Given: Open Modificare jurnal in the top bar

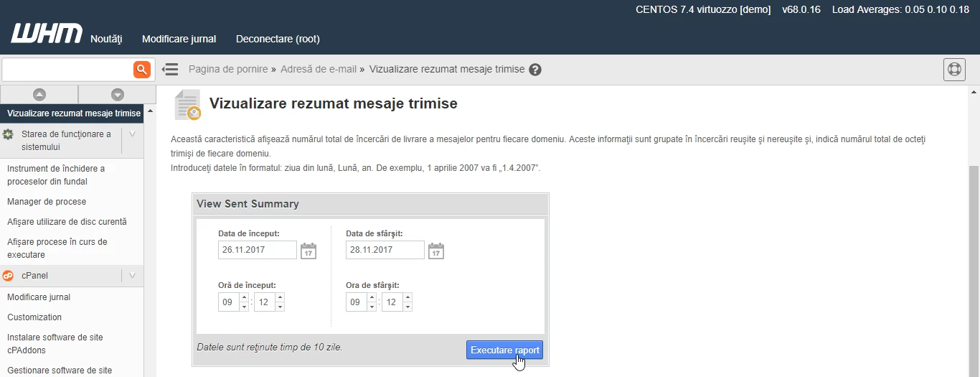Looking at the screenshot, I should tap(179, 39).
